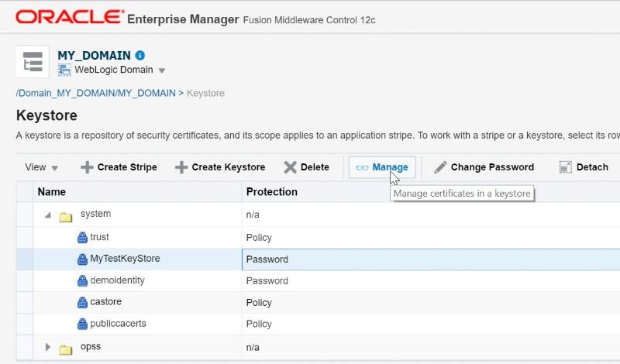Viewport: 620px width, 364px height.
Task: Click the Create Stripe plus icon
Action: pos(87,167)
